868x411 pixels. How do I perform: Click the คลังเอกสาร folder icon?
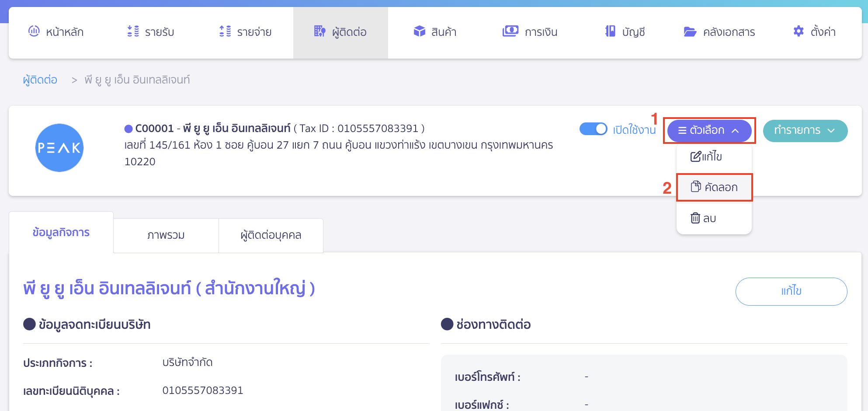pyautogui.click(x=690, y=32)
